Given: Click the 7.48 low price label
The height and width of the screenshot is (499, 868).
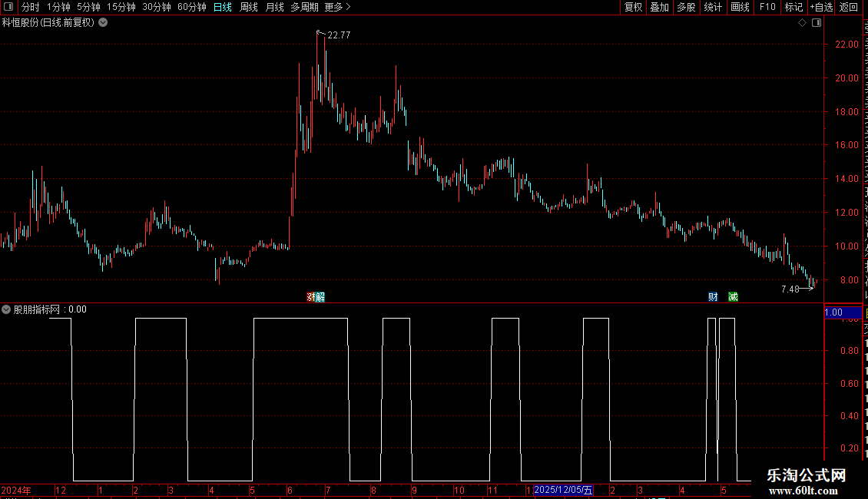Looking at the screenshot, I should coord(790,289).
